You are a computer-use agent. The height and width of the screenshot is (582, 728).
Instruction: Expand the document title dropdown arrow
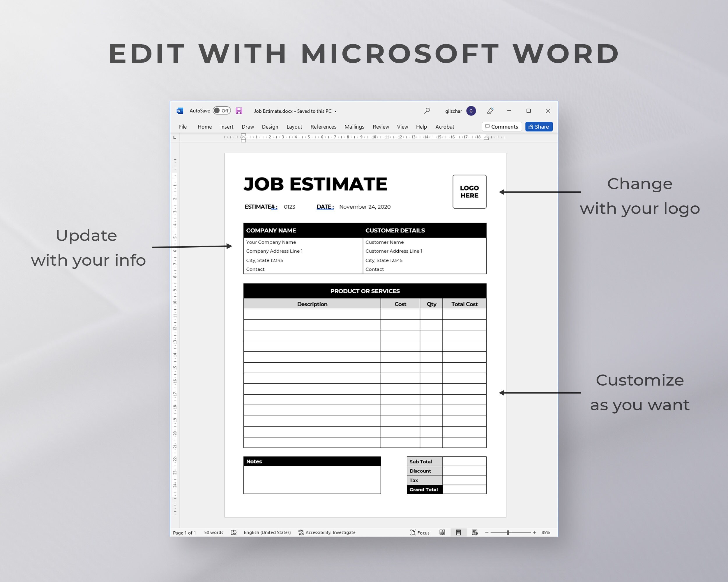click(x=336, y=111)
